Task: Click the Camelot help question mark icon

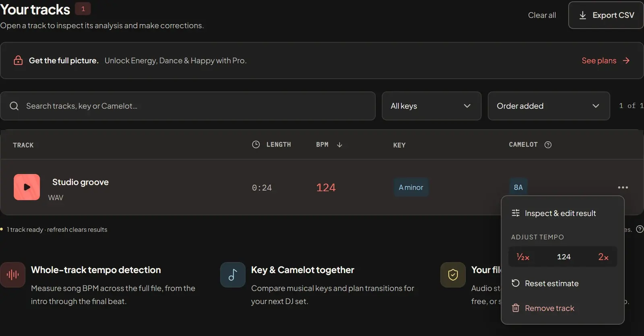Action: click(548, 145)
